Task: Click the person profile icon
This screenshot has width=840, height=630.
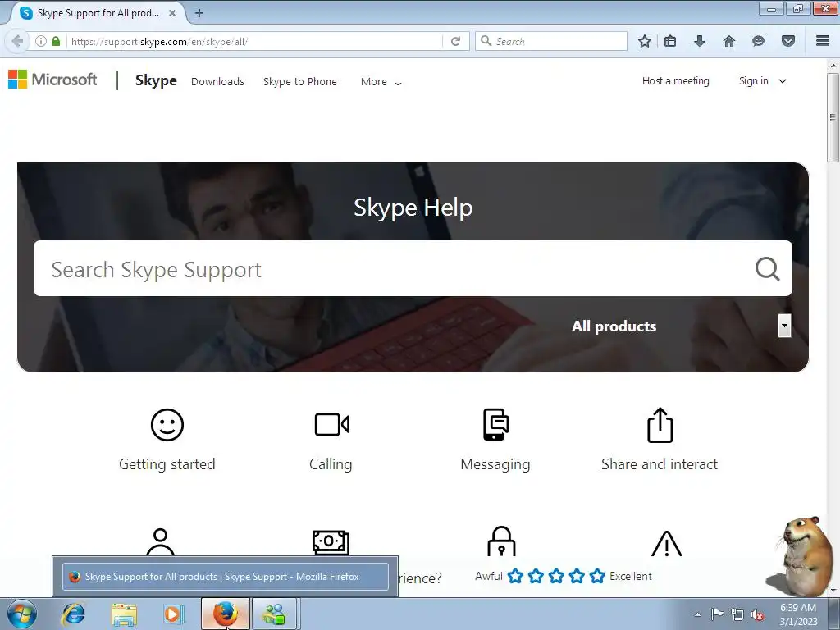Action: [x=160, y=541]
